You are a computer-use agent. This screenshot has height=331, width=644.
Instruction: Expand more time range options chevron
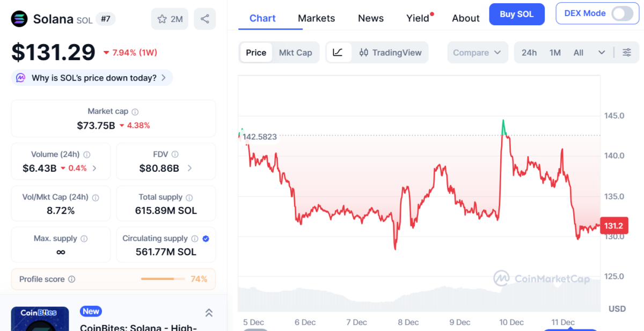602,53
